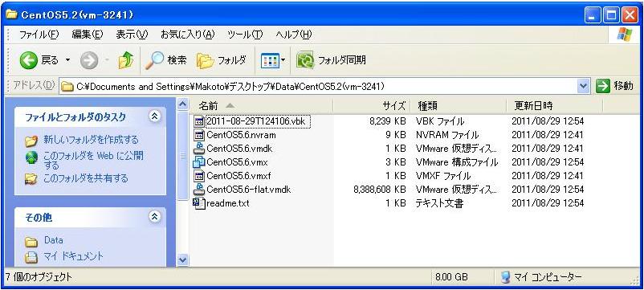Click the フォルダ同期 folder sync button
This screenshot has width=644, height=290.
coord(331,61)
